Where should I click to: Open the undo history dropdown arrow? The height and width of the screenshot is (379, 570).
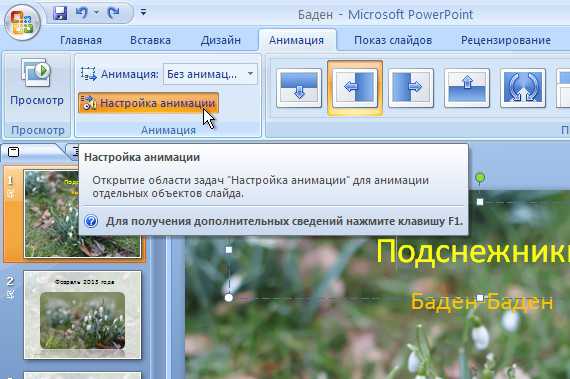pyautogui.click(x=97, y=13)
